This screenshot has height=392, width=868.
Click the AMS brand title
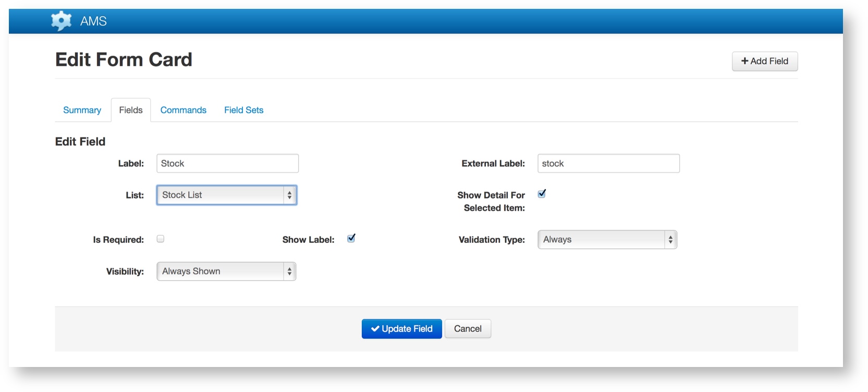point(93,21)
